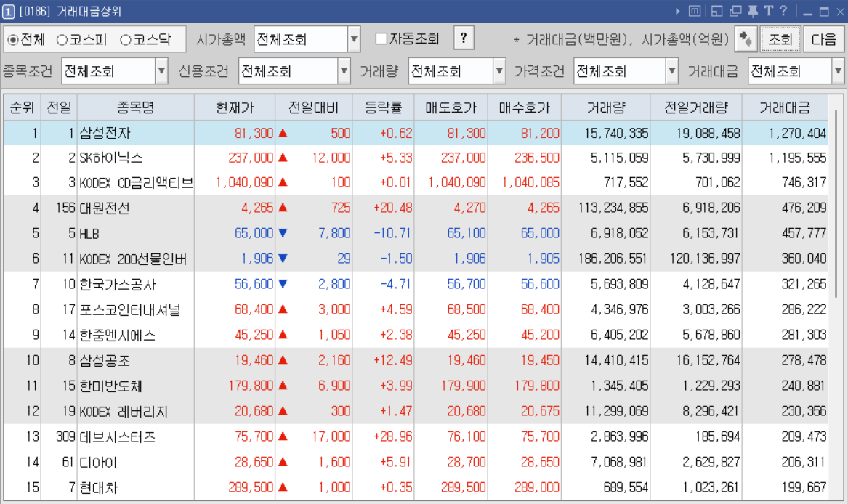Select the 한국가스공사 stock name
The image size is (848, 504).
point(118,285)
